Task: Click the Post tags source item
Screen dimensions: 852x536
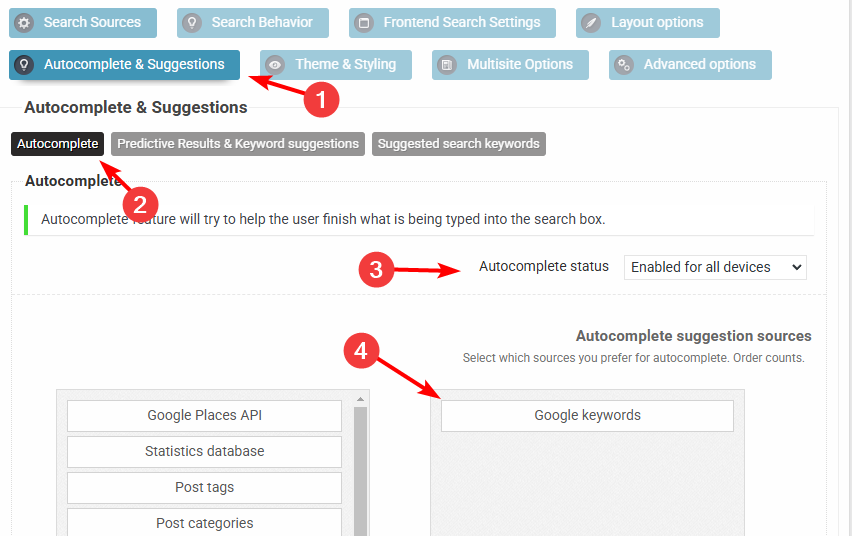Action: pos(204,488)
